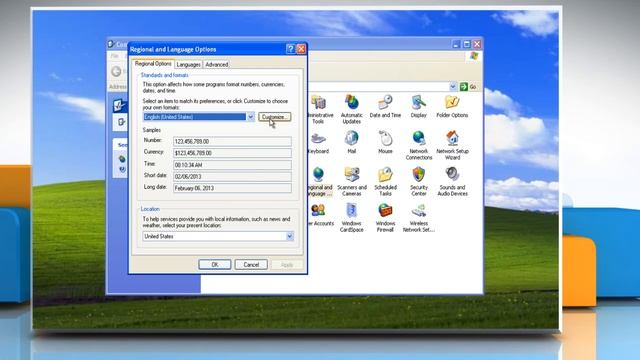Screen dimensions: 640x360
Task: Open Date and Time icon
Action: pyautogui.click(x=385, y=102)
